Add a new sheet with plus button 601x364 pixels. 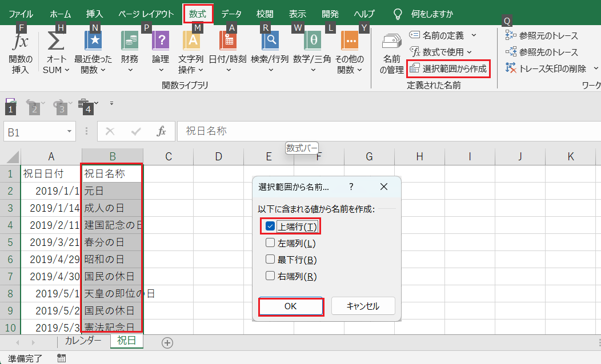167,342
